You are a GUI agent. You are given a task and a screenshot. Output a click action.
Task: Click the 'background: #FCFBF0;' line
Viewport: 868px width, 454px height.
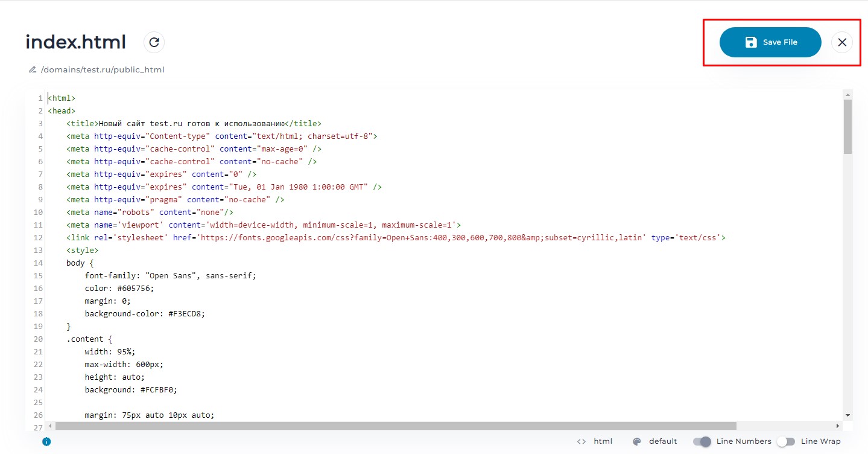[131, 389]
